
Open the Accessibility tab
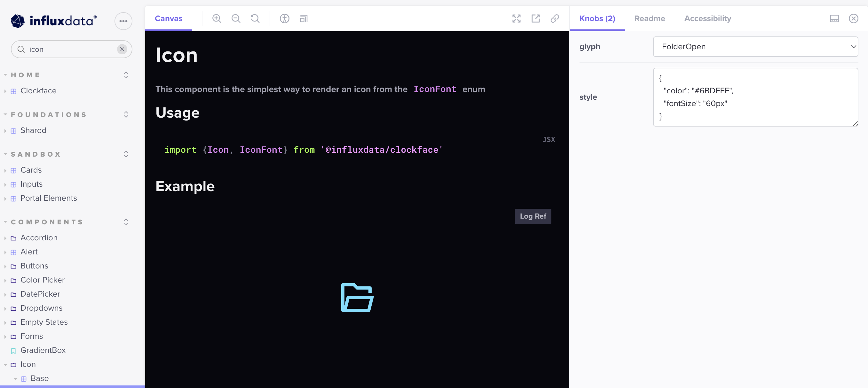[x=707, y=19]
